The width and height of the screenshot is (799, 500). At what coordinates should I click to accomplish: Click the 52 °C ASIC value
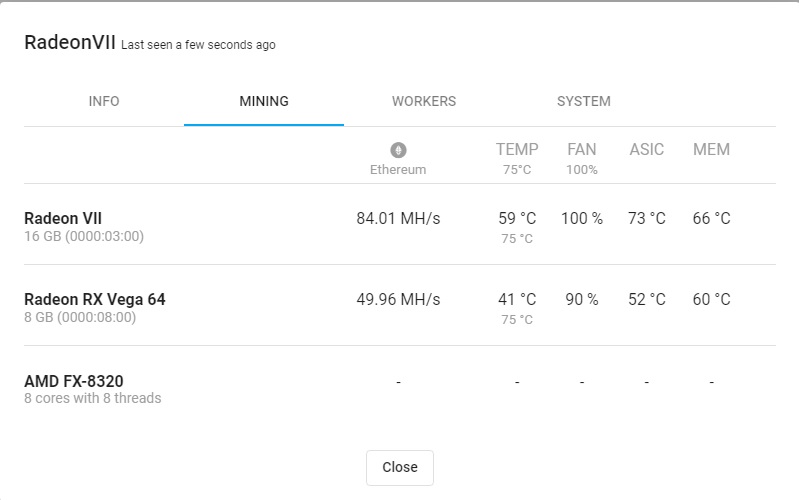(x=647, y=300)
